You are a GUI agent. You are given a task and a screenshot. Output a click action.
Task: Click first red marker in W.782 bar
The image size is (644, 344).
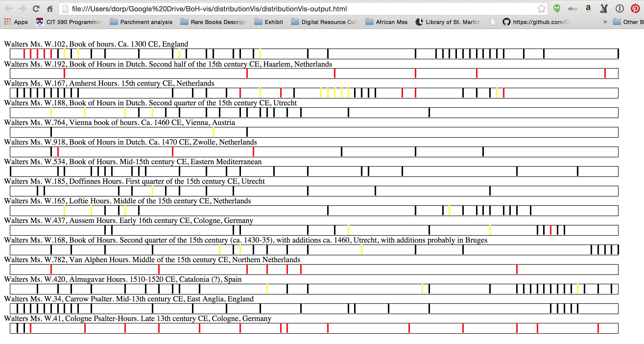pyautogui.click(x=51, y=270)
